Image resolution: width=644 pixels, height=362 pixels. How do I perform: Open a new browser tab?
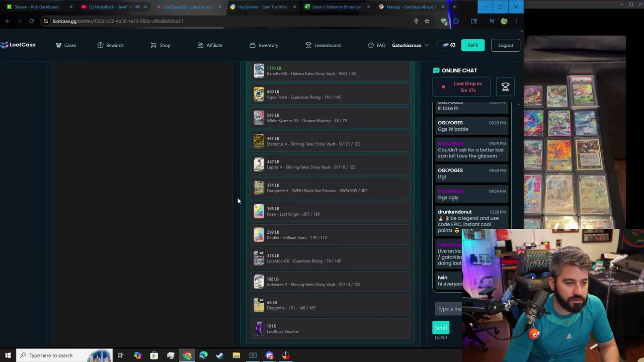pyautogui.click(x=455, y=7)
